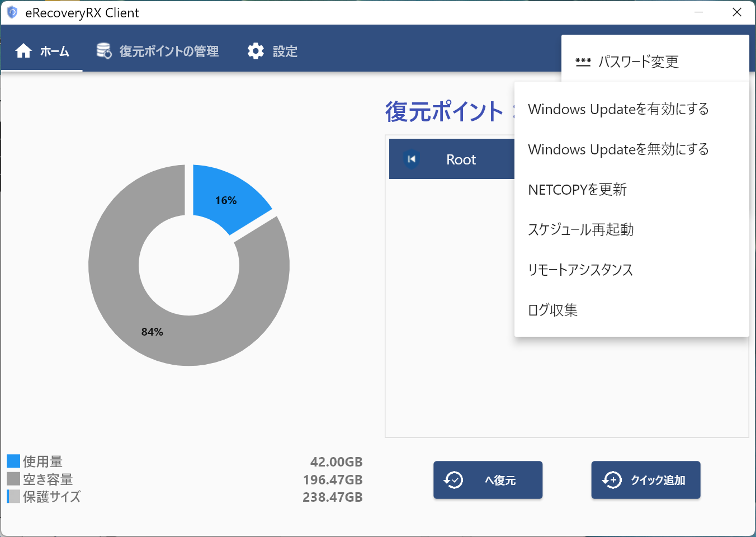This screenshot has height=537, width=756.
Task: Click the settings gear icon
Action: [256, 51]
